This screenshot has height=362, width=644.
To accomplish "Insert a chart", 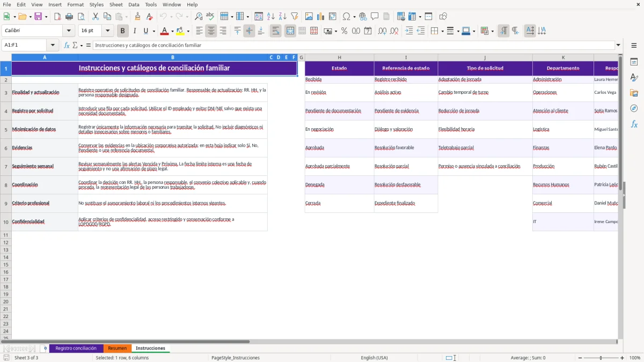I will pos(321,17).
